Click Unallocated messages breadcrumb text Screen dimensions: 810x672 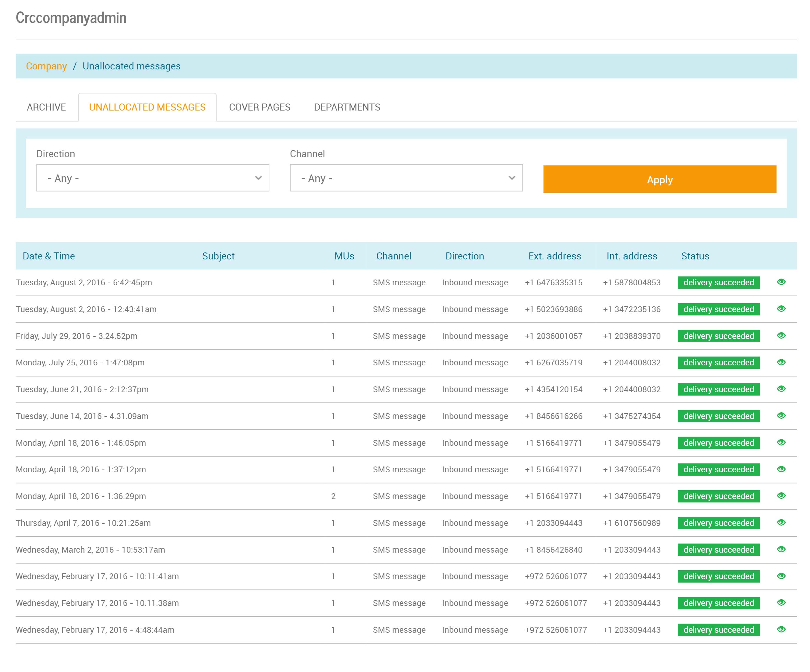[x=132, y=66]
